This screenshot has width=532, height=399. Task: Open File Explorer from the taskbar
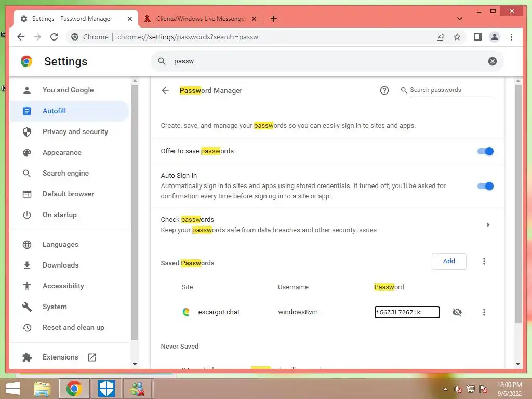[x=42, y=389]
